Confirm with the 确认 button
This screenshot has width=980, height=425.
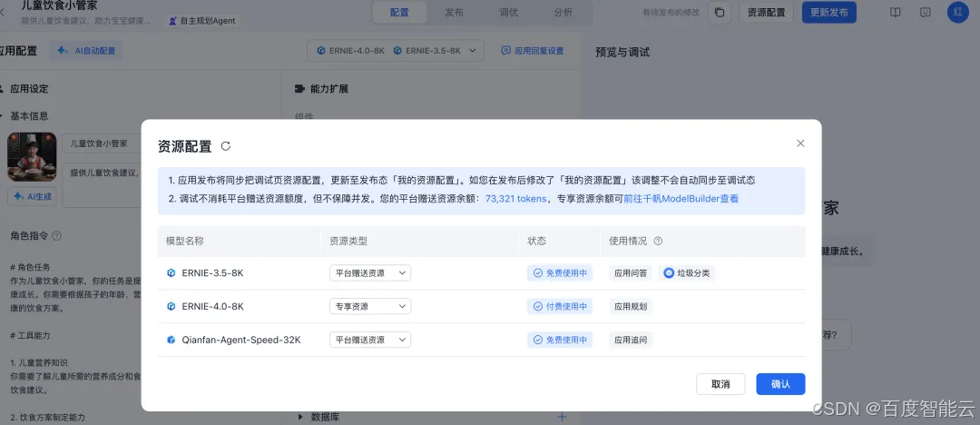tap(780, 384)
